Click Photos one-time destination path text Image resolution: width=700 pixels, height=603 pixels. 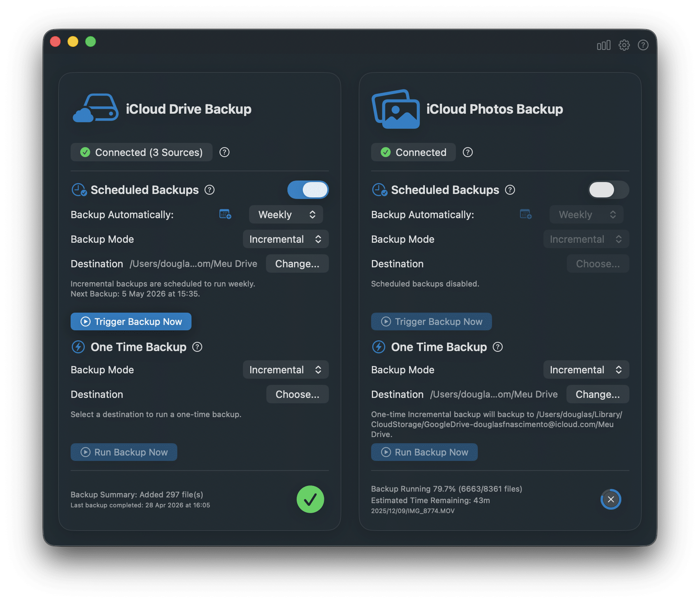point(494,394)
